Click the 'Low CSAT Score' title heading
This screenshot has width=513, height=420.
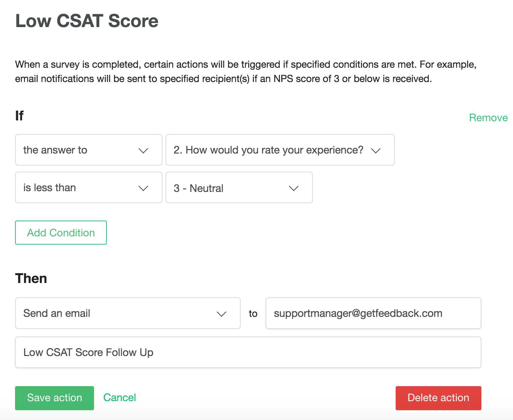pyautogui.click(x=87, y=21)
